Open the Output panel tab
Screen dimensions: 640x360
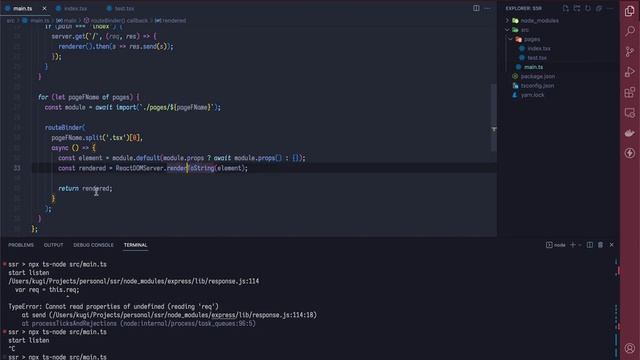pos(53,245)
